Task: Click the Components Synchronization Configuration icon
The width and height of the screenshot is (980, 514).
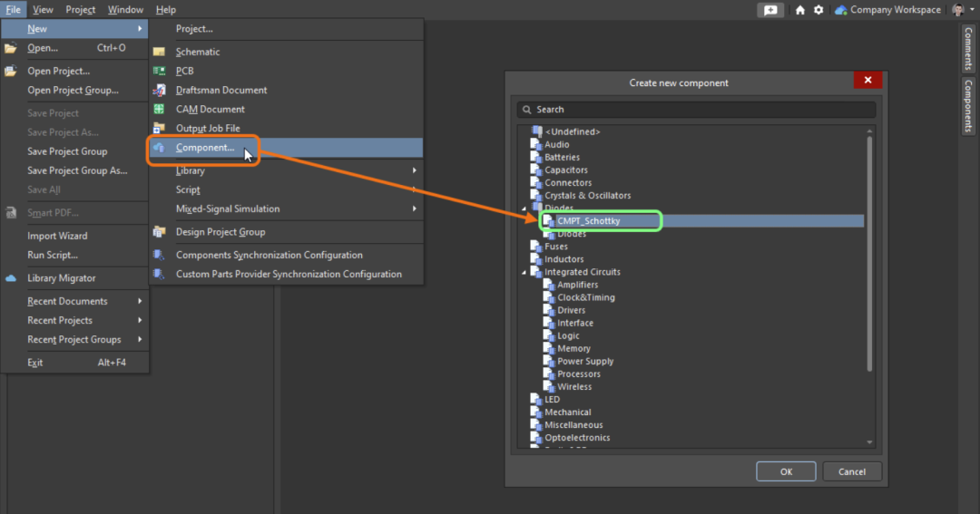Action: (160, 255)
